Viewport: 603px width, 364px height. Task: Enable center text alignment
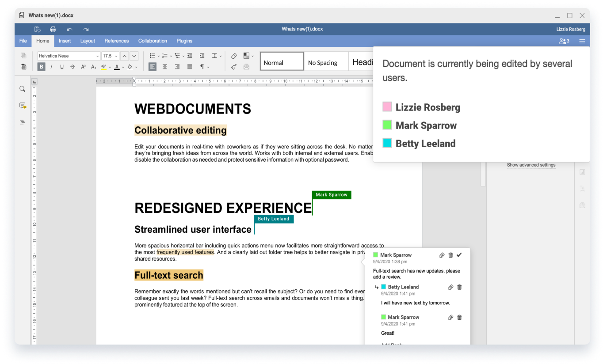[x=165, y=67]
